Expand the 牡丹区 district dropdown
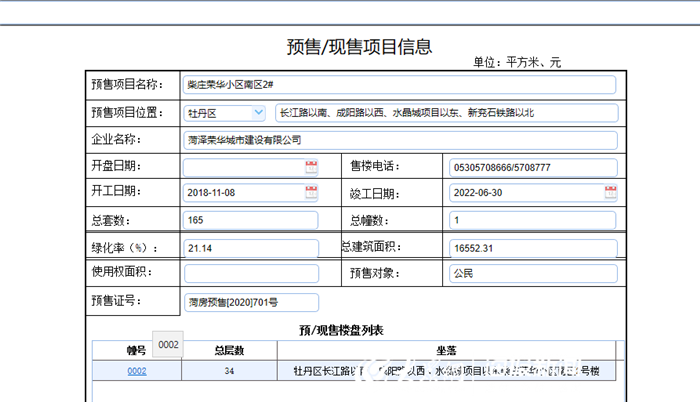The image size is (700, 402). tap(258, 113)
